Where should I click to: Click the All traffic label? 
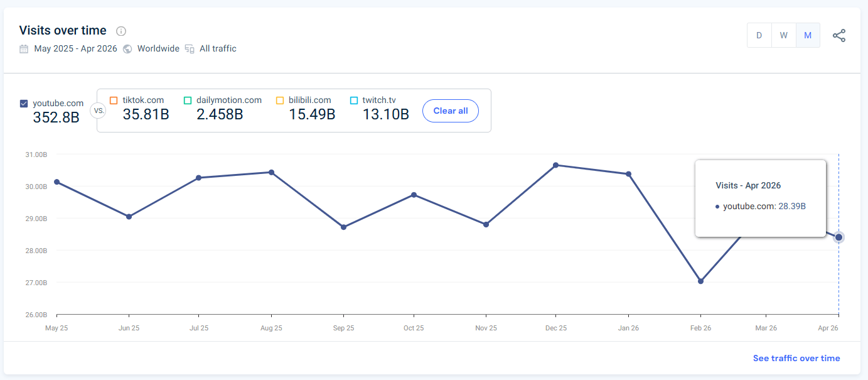tap(218, 49)
